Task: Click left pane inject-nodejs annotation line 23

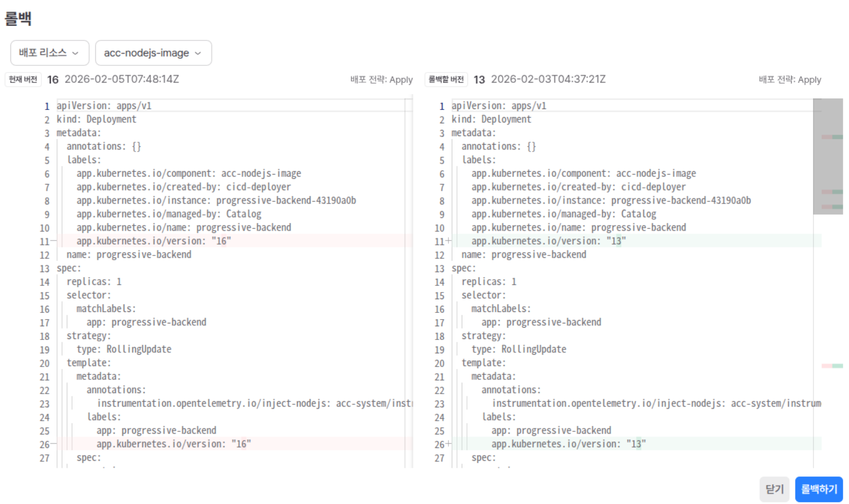Action: (x=255, y=403)
